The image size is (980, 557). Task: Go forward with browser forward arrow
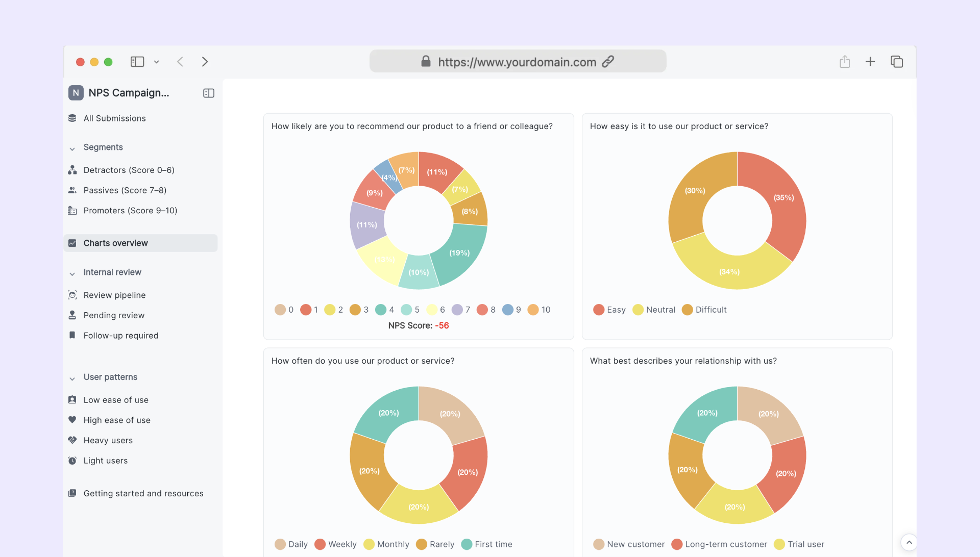205,62
